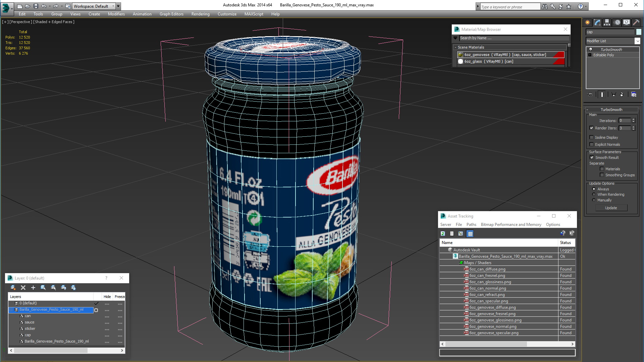Open the Edit menu
Screen dimensions: 644x362
(x=22, y=14)
